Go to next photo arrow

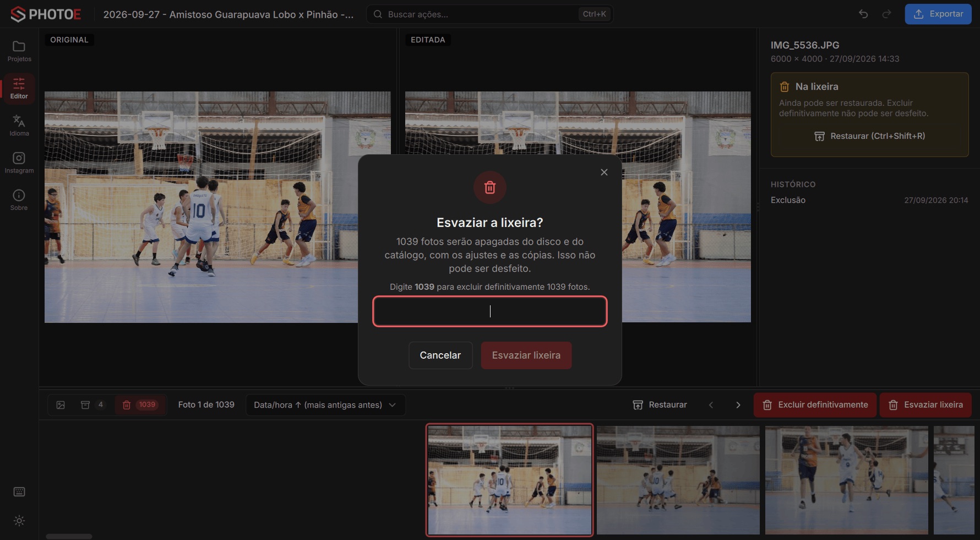738,405
